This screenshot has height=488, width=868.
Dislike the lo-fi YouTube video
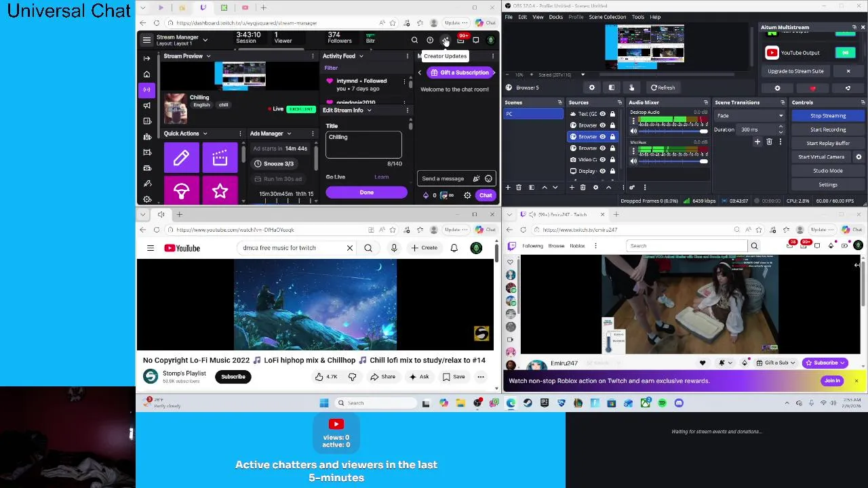pyautogui.click(x=352, y=377)
